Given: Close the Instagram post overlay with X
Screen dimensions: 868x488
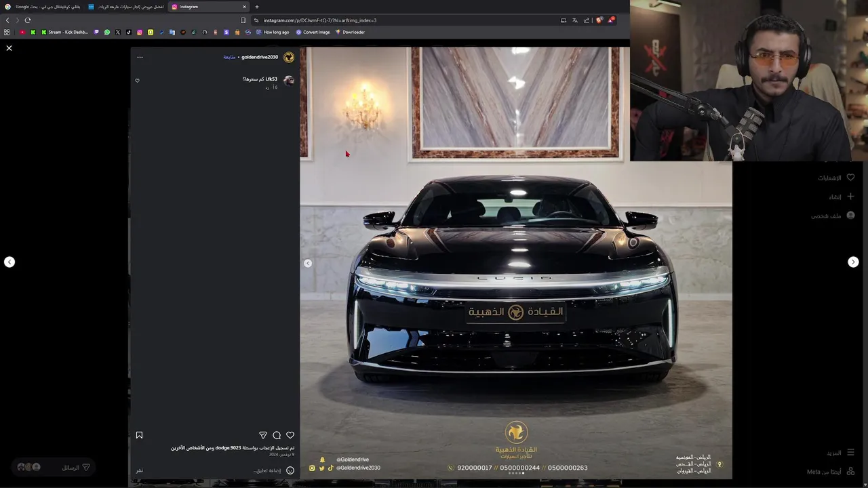Looking at the screenshot, I should click(x=9, y=48).
